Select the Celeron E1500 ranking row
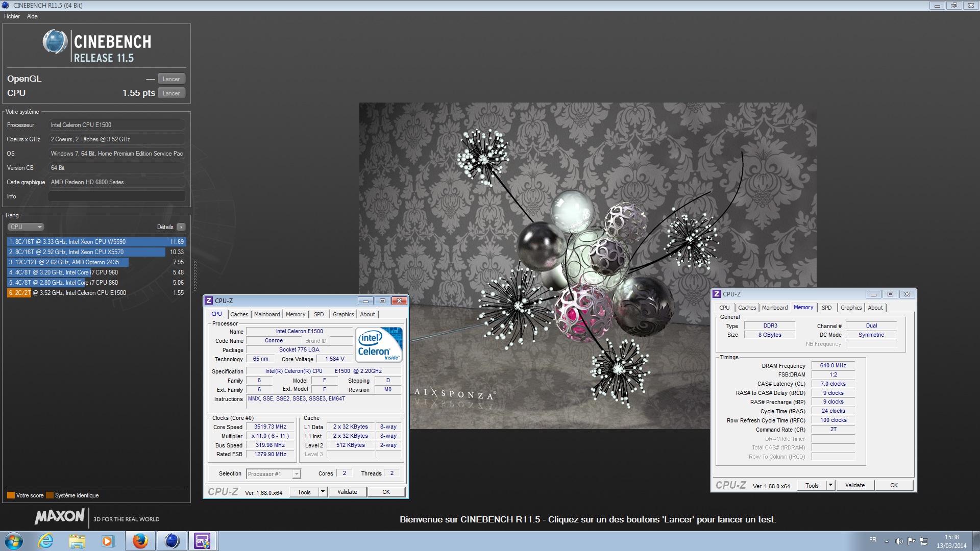This screenshot has width=980, height=551. (x=96, y=293)
